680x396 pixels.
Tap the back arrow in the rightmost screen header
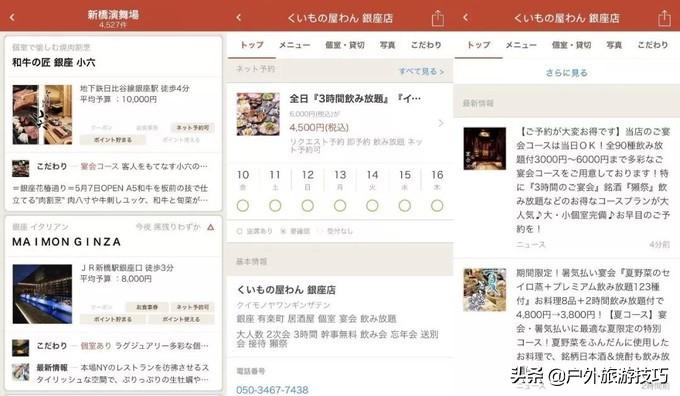click(465, 17)
